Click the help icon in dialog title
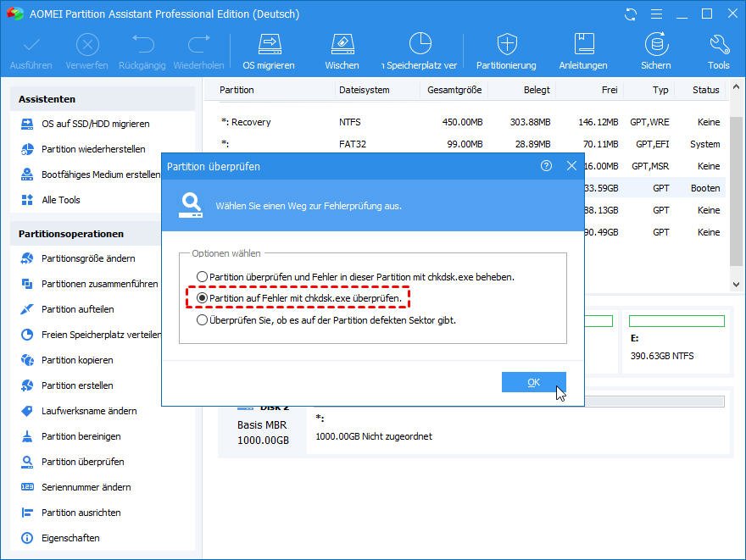Viewport: 746px width, 560px height. (x=546, y=166)
